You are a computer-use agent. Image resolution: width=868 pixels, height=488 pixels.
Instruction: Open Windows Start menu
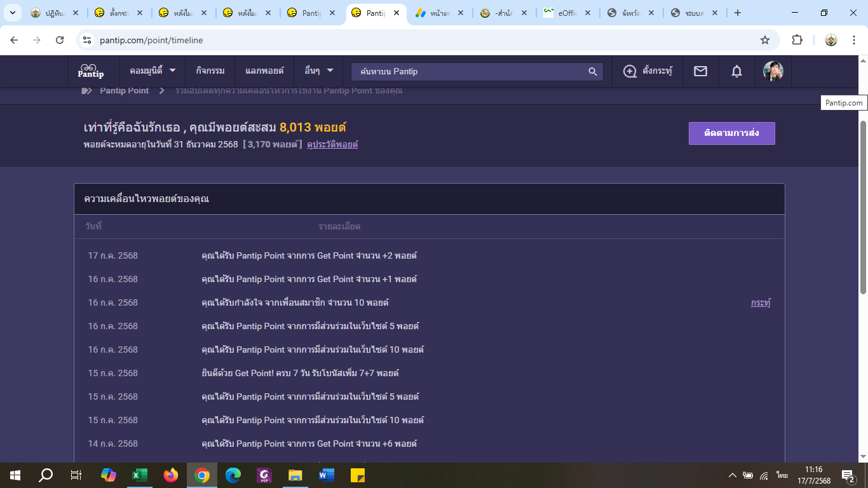[x=15, y=475]
